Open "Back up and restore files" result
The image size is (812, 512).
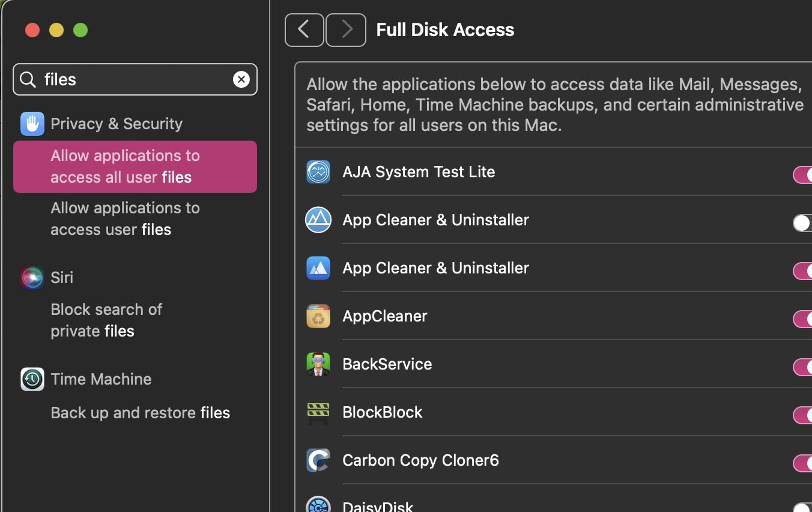point(140,413)
